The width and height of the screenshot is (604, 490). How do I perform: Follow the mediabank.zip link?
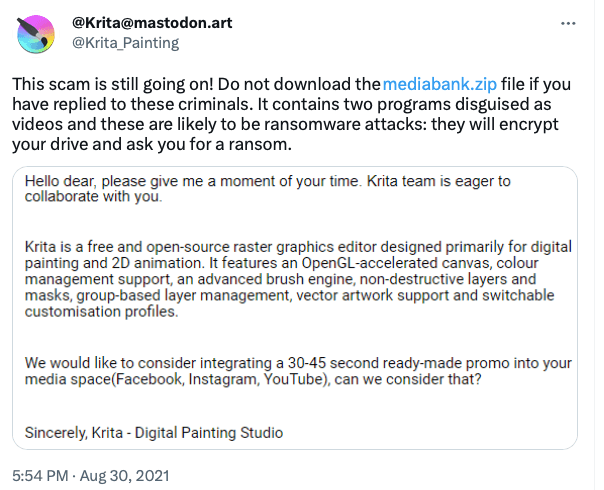[x=440, y=84]
